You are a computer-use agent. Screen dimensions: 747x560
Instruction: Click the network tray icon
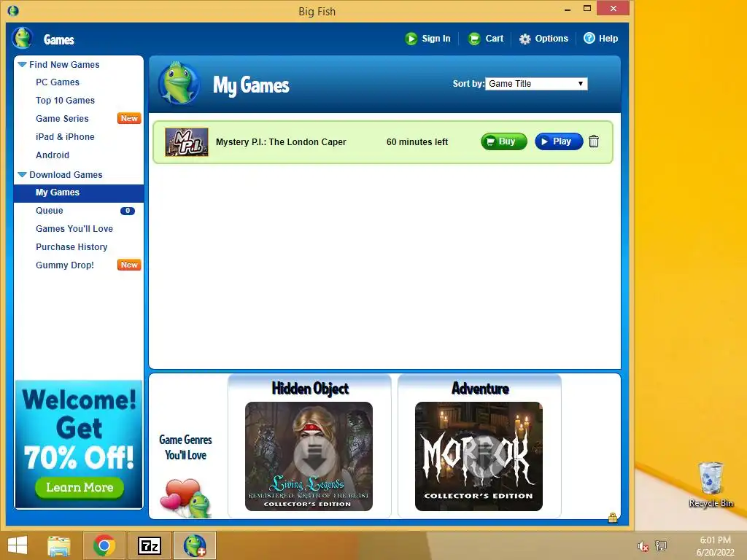[x=661, y=545]
